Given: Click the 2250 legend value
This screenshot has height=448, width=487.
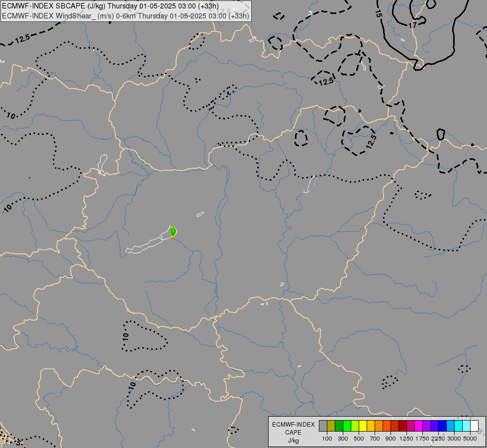Looking at the screenshot, I should pos(438,439).
